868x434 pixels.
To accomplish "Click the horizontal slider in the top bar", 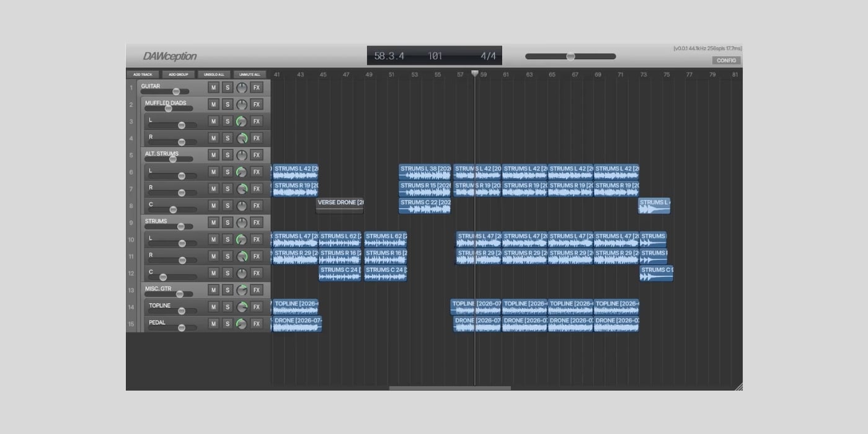I will pos(570,56).
